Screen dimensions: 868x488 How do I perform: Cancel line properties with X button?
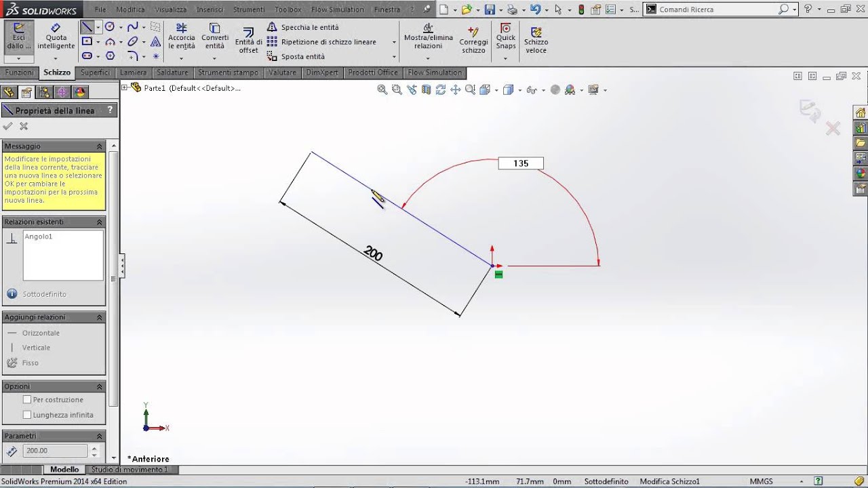point(24,126)
